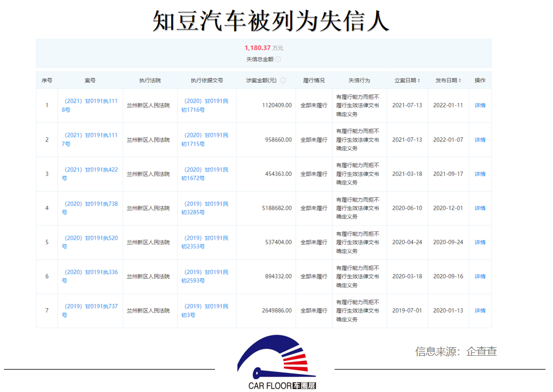Open document link (2019)甘0191民初3285号

point(205,207)
